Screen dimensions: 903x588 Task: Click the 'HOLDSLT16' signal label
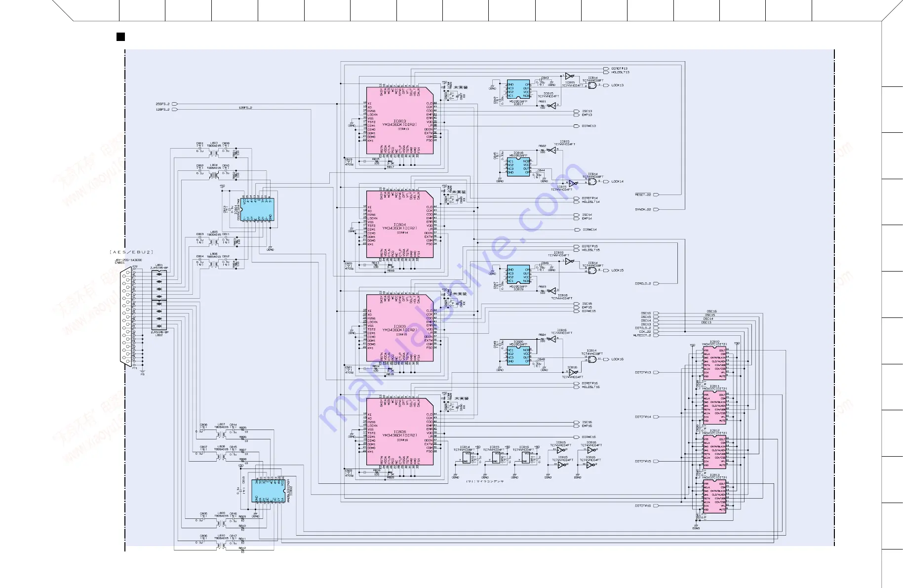tap(591, 387)
